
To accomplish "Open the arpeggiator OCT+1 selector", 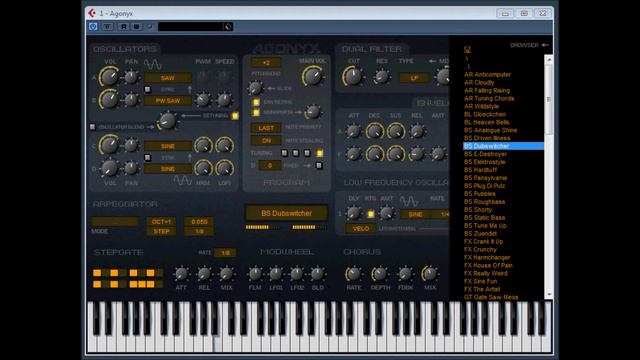I will click(x=161, y=222).
